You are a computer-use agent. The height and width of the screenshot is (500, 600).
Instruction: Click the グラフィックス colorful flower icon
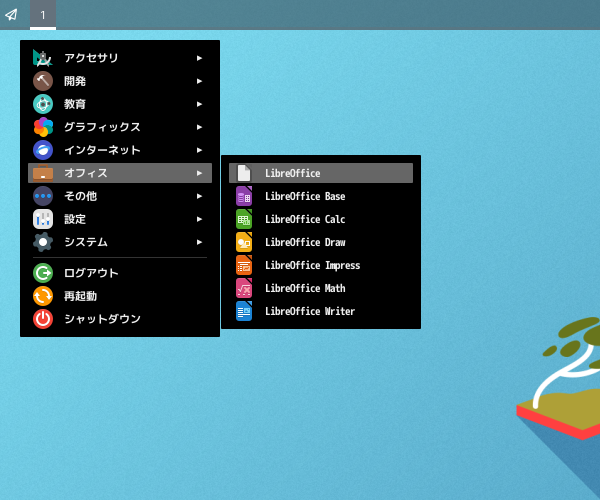[43, 127]
